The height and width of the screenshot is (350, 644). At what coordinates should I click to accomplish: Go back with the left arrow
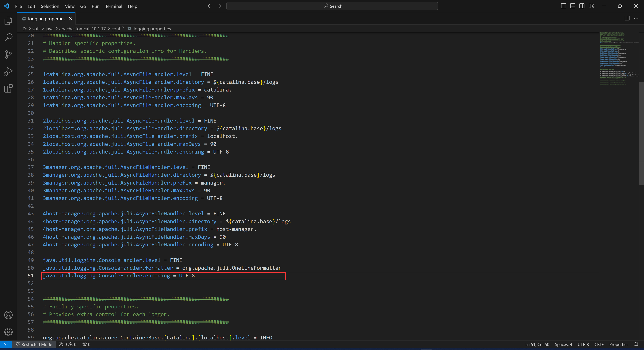click(x=210, y=6)
